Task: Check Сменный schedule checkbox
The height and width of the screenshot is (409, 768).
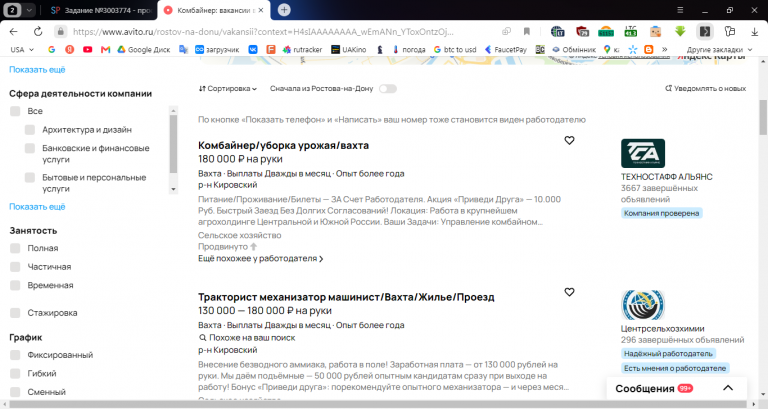Action: pos(15,392)
